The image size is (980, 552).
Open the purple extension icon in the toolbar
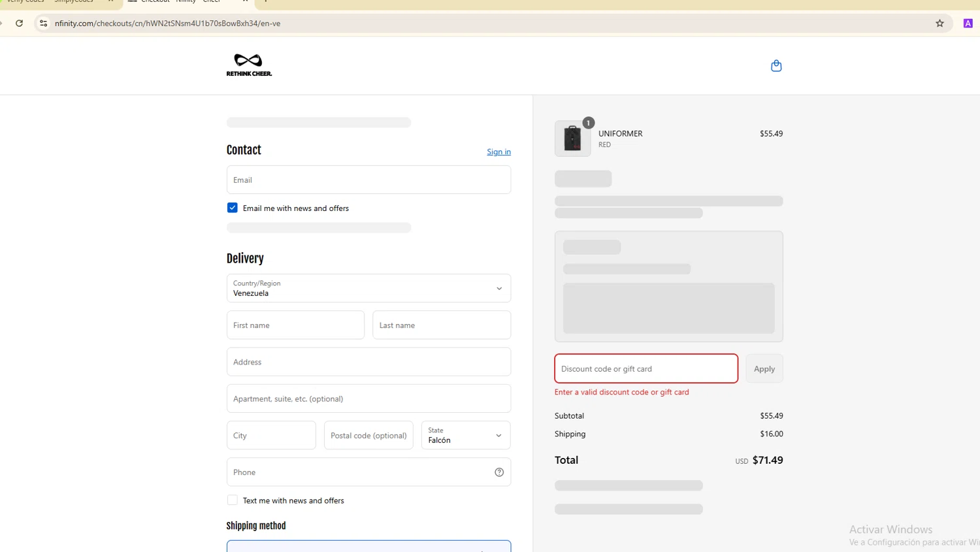968,24
